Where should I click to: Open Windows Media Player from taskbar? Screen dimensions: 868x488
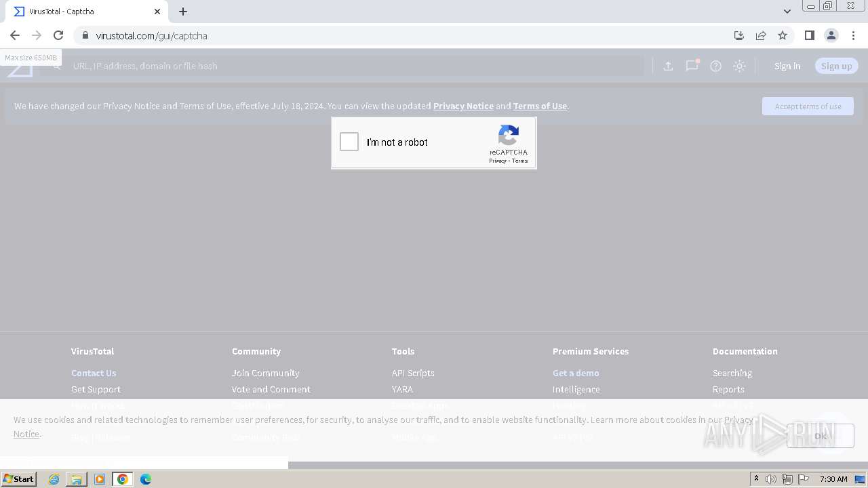point(100,479)
